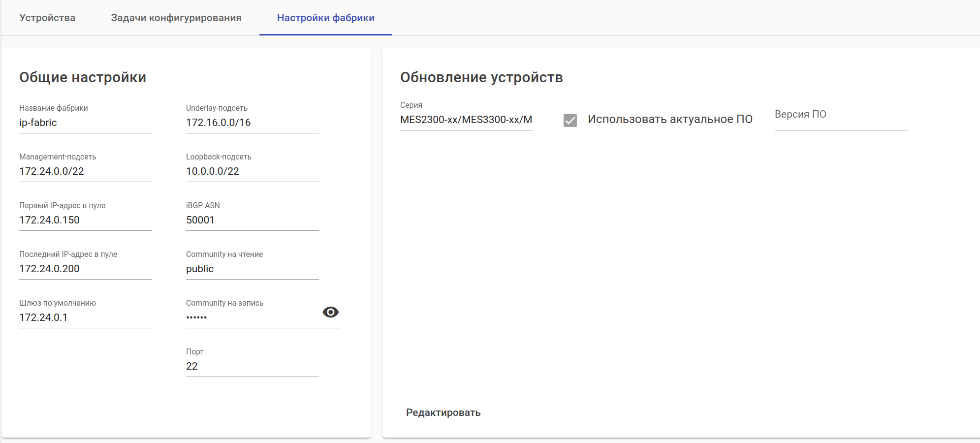Switch to the Устройства tab

point(47,18)
